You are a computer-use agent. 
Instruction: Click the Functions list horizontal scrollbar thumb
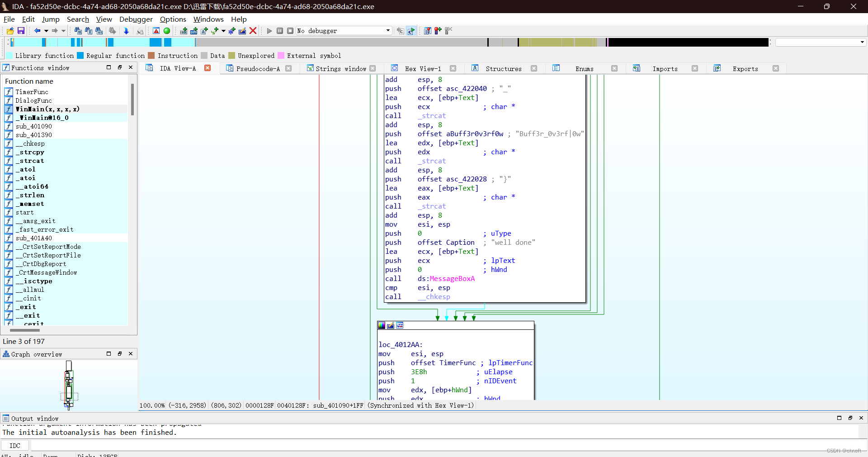point(25,330)
